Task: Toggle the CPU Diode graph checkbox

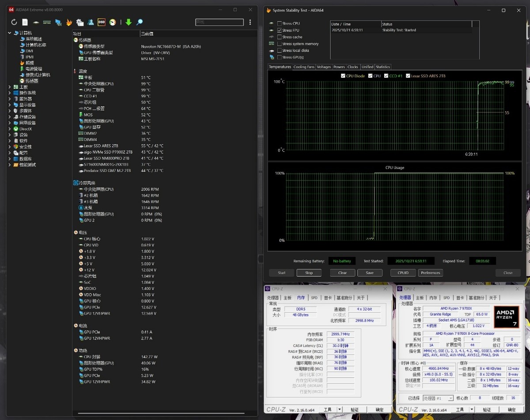Action: 343,76
